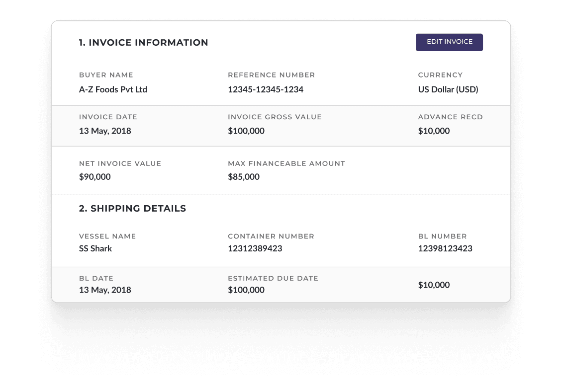The height and width of the screenshot is (392, 562).
Task: Click the Vessel Name field label
Action: [x=107, y=236]
